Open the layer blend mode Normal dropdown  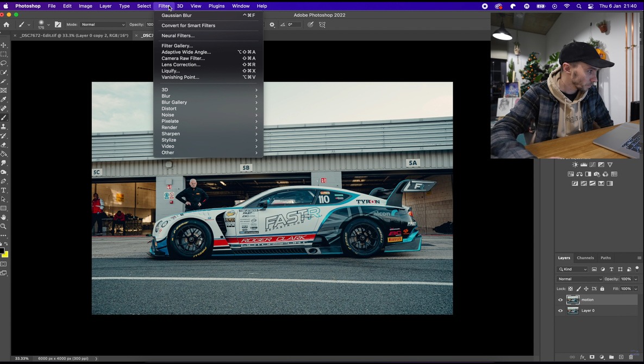click(x=579, y=279)
